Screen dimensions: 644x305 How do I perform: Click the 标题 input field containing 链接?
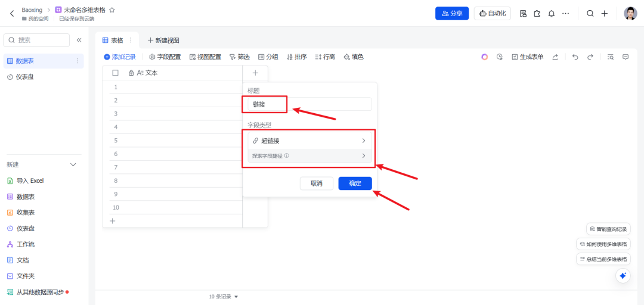pyautogui.click(x=309, y=104)
